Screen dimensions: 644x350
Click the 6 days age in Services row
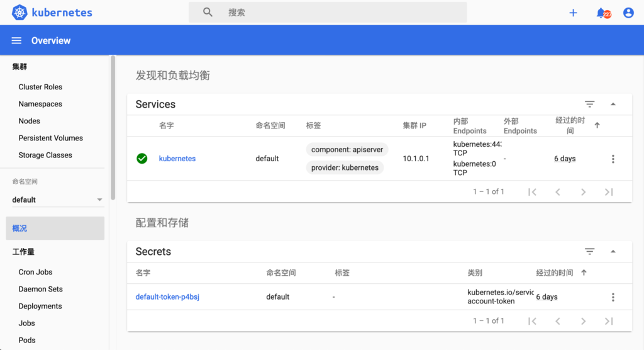pos(565,159)
